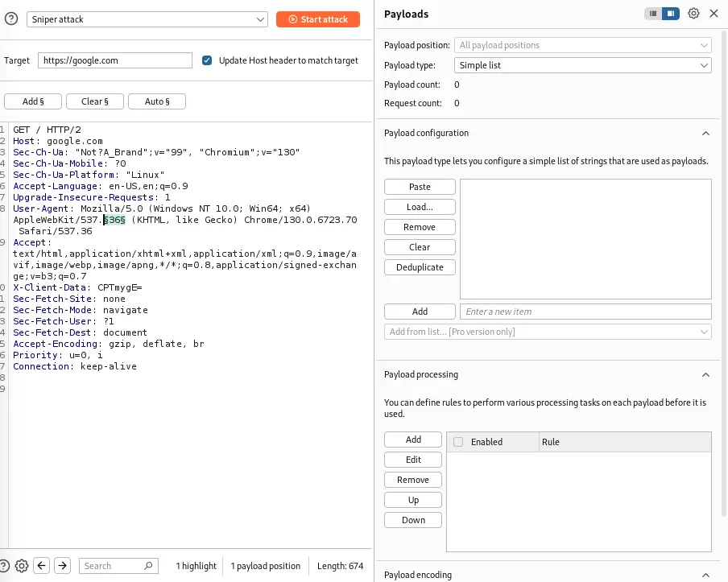Switch to the split-panel layout icon
728x582 pixels.
tap(671, 14)
